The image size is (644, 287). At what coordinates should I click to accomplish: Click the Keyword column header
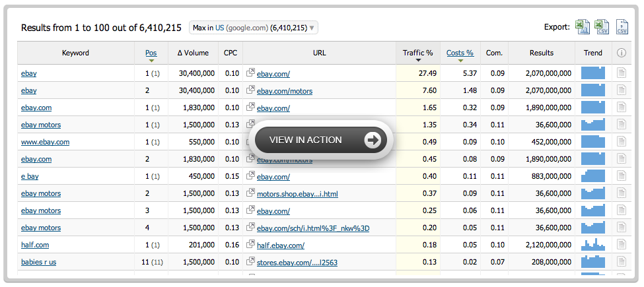coord(75,53)
